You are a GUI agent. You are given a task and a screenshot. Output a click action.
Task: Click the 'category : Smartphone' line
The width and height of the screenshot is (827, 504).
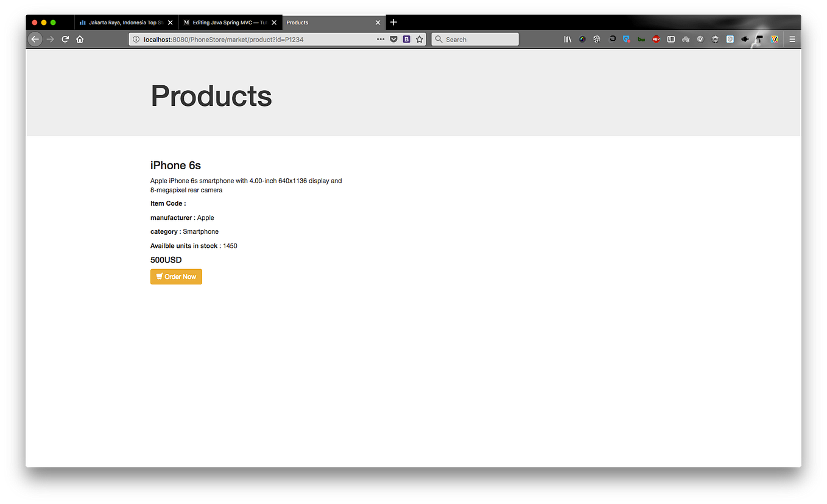[x=185, y=231]
